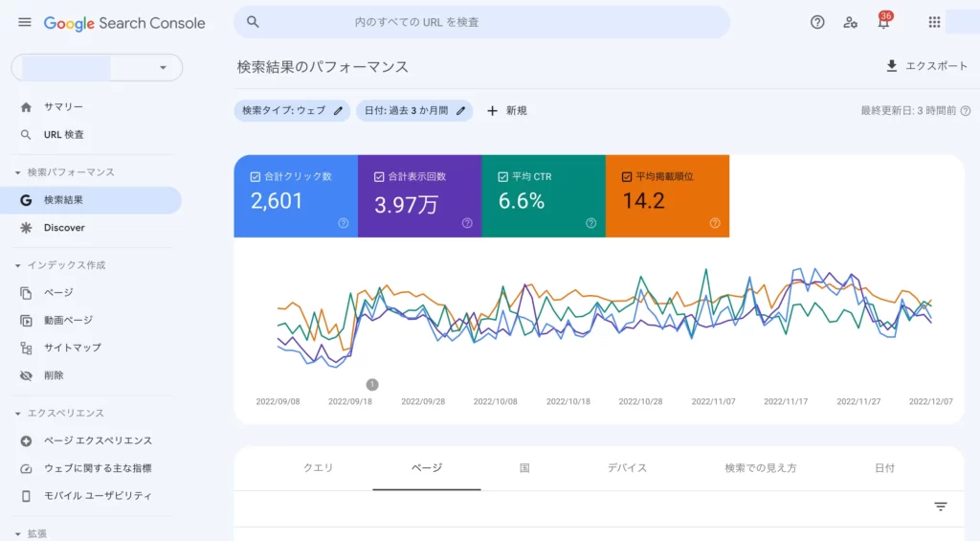Click the 動画ページ video icon
980x541 pixels.
coord(26,320)
